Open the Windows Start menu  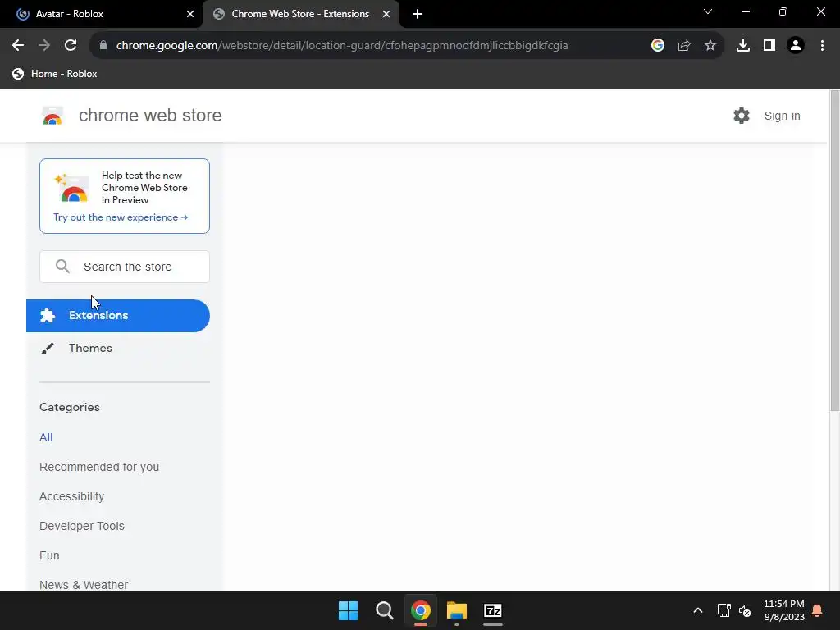(x=348, y=610)
